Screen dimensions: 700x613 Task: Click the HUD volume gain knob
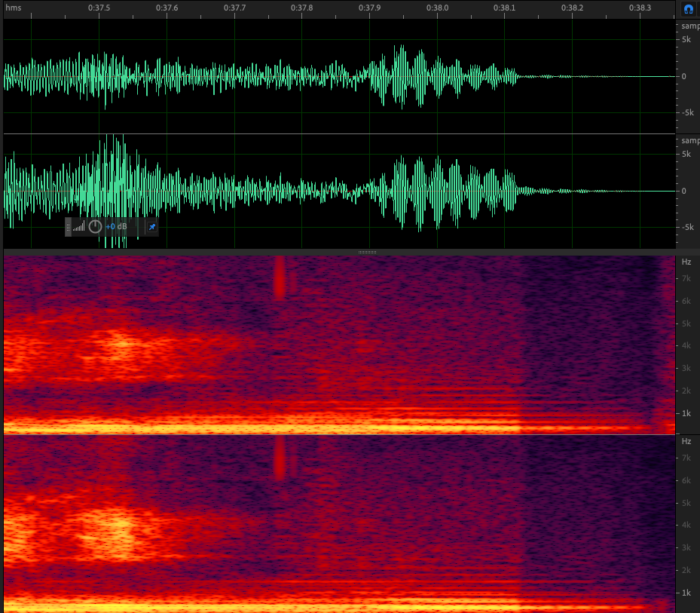coord(95,226)
